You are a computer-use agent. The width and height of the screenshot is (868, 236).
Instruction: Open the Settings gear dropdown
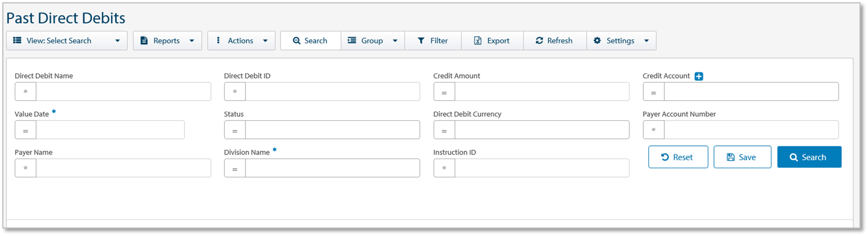click(621, 40)
